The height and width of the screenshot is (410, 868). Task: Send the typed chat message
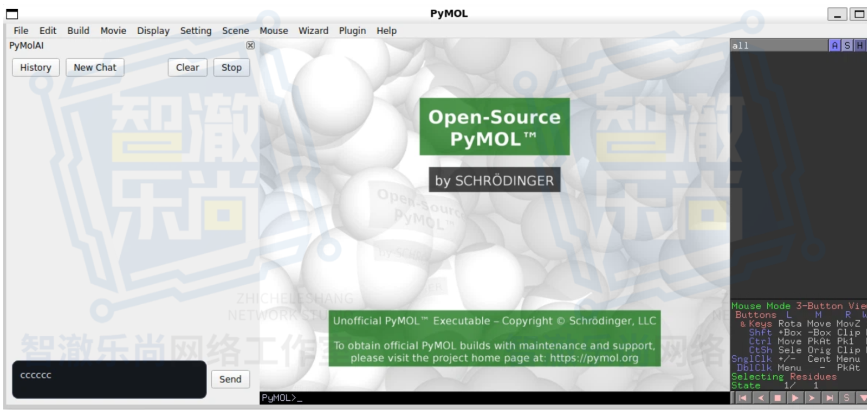[x=230, y=380]
